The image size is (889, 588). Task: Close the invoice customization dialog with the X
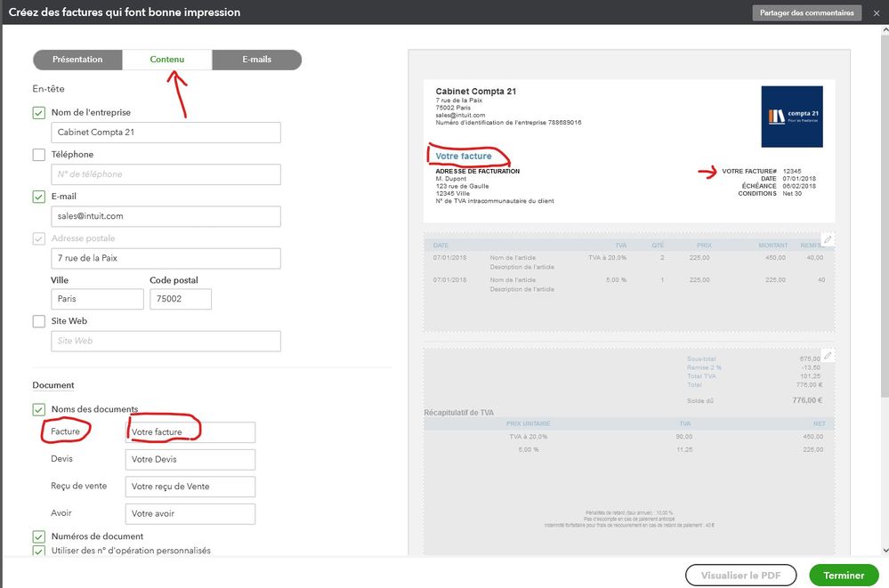click(x=876, y=12)
